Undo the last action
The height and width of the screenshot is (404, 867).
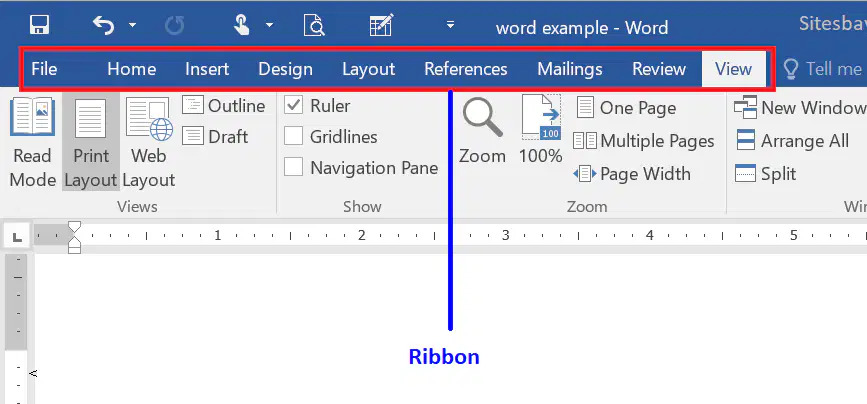(104, 25)
